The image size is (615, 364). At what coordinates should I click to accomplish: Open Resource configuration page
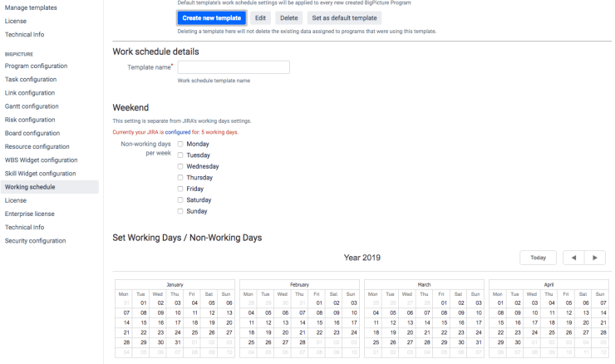[37, 146]
